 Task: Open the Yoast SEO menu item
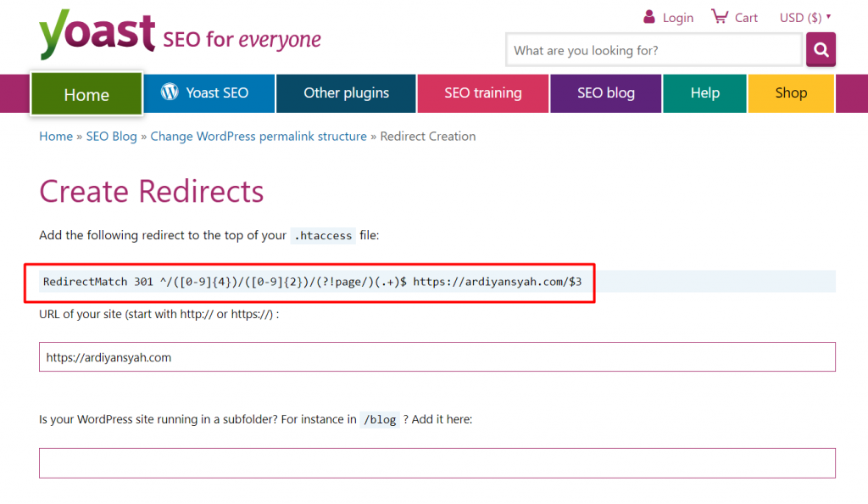(x=209, y=93)
